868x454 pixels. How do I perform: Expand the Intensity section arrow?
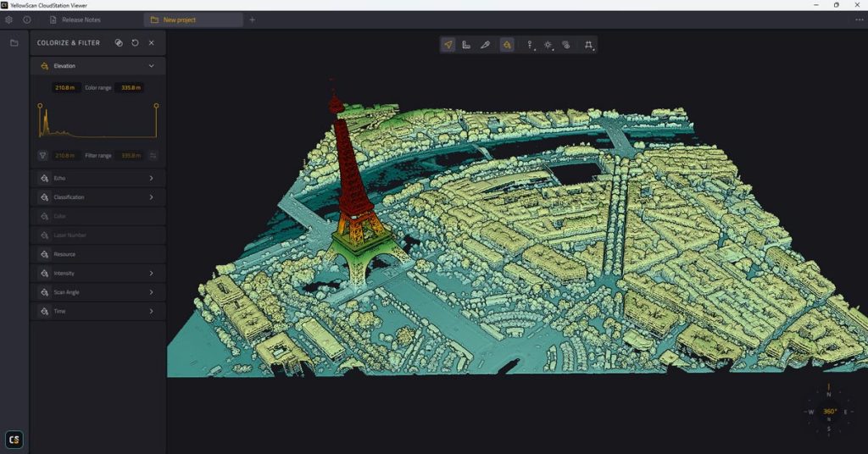[151, 274]
